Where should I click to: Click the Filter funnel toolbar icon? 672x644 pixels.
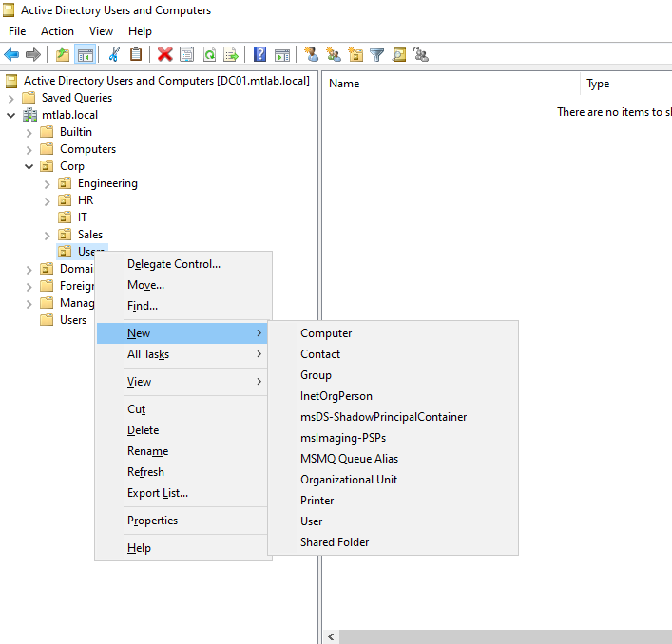(x=377, y=55)
